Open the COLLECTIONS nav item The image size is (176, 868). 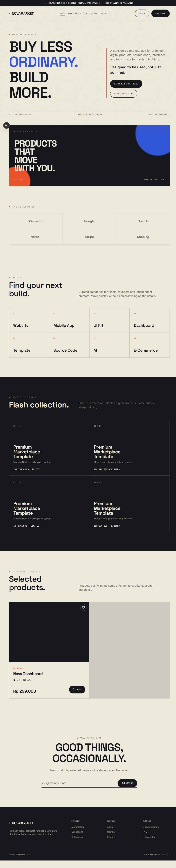(x=90, y=13)
